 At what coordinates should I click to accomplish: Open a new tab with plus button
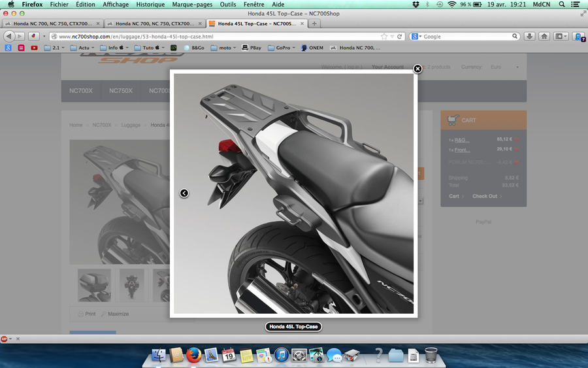pyautogui.click(x=314, y=24)
